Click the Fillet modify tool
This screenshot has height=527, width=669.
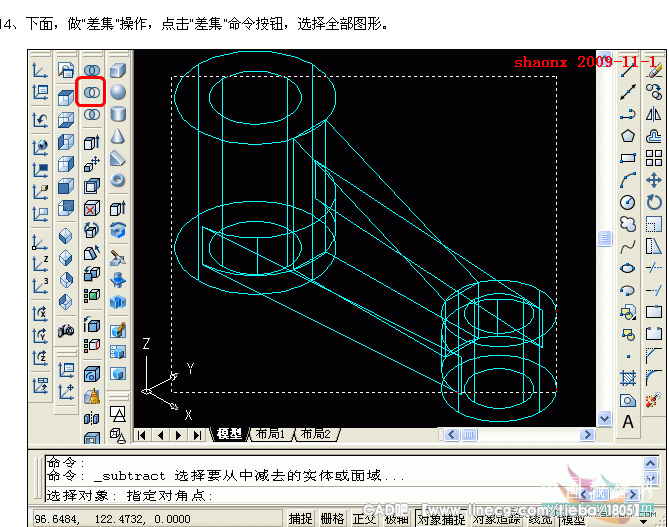654,378
